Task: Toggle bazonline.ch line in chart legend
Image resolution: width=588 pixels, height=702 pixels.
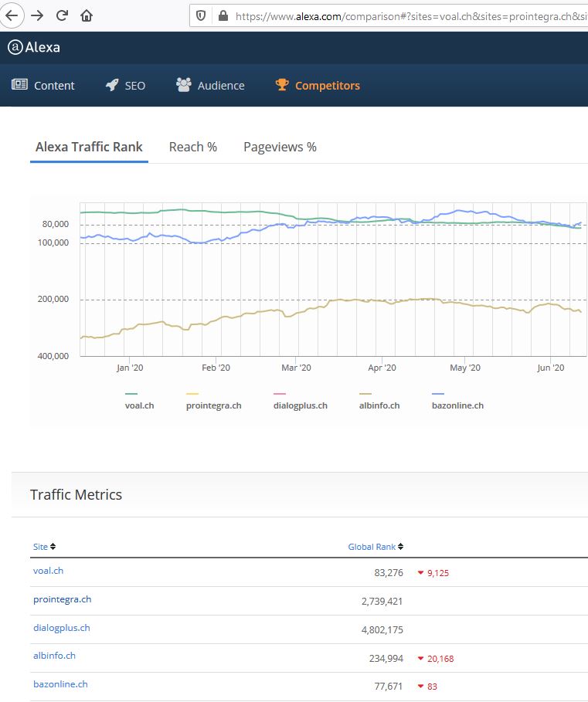Action: click(x=457, y=405)
